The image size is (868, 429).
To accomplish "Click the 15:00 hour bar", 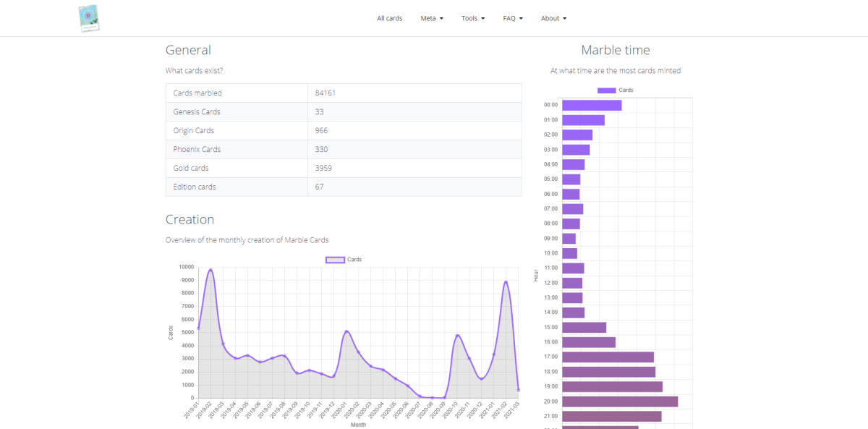I will [584, 327].
